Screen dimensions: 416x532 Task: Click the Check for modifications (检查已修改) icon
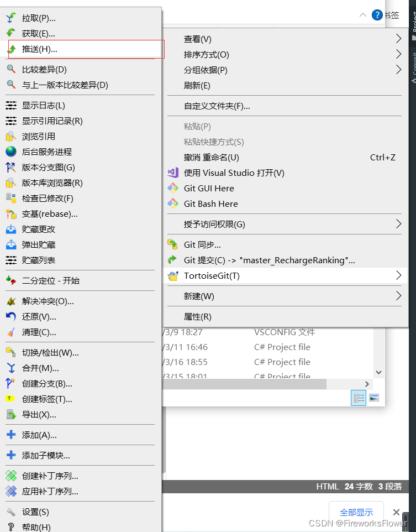tap(11, 198)
